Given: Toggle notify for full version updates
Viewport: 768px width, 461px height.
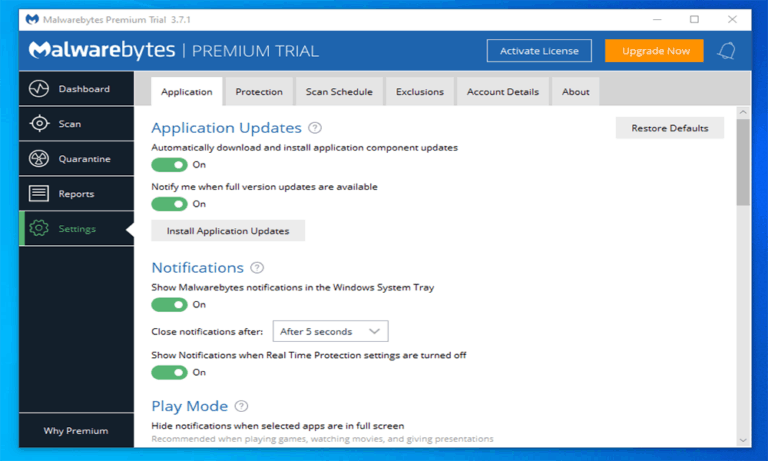Looking at the screenshot, I should tap(169, 204).
